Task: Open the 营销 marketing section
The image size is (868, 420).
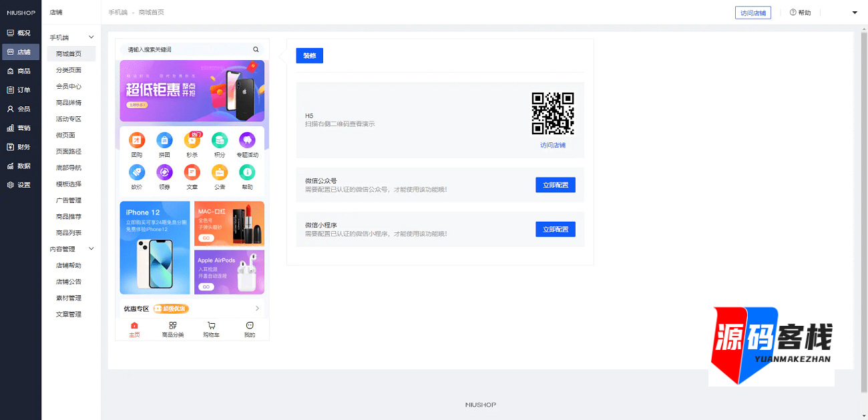Action: 19,128
